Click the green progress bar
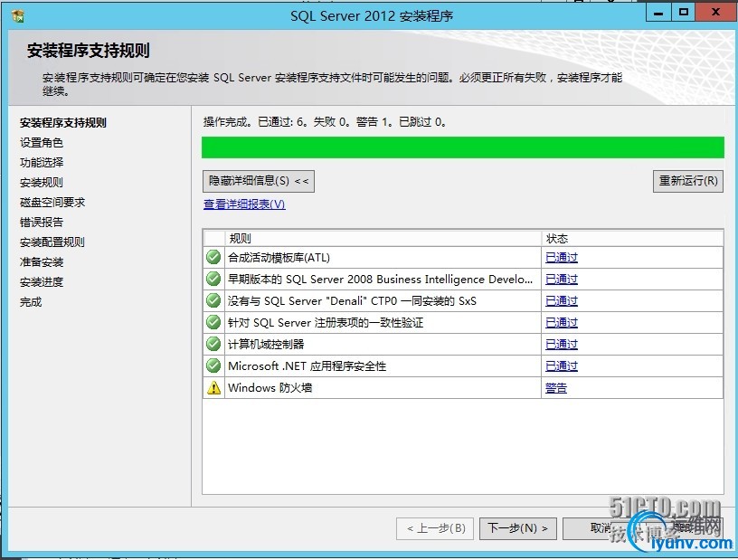Viewport: 738px width, 560px height. click(463, 147)
